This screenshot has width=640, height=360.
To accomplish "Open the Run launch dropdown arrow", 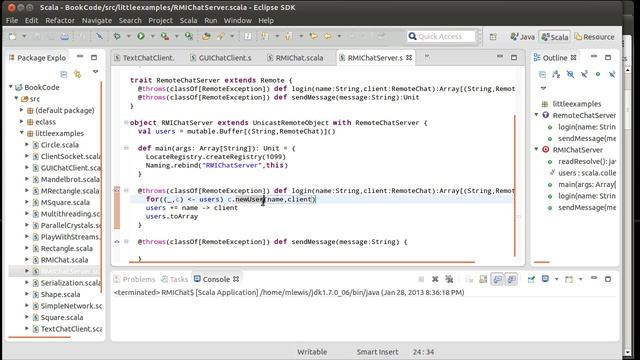I will (x=152, y=36).
